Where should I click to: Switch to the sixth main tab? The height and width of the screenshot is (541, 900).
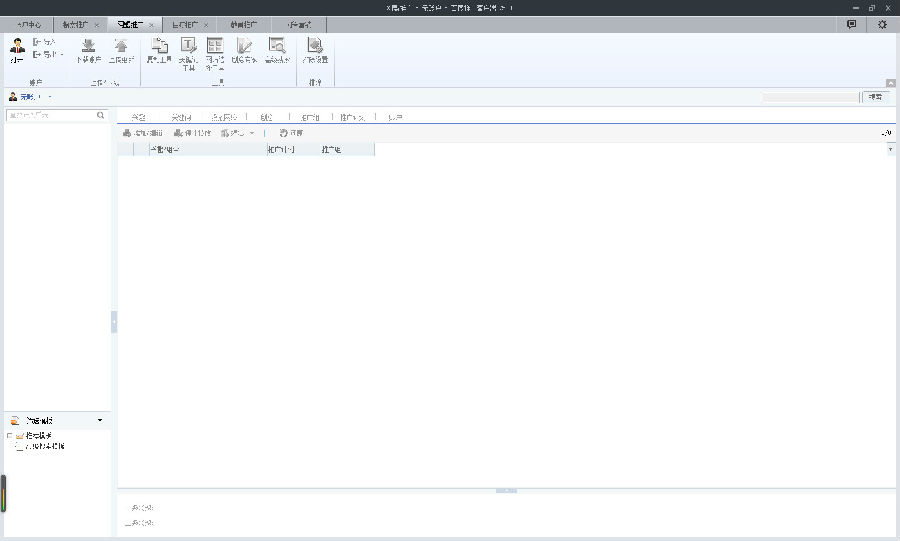click(x=299, y=25)
